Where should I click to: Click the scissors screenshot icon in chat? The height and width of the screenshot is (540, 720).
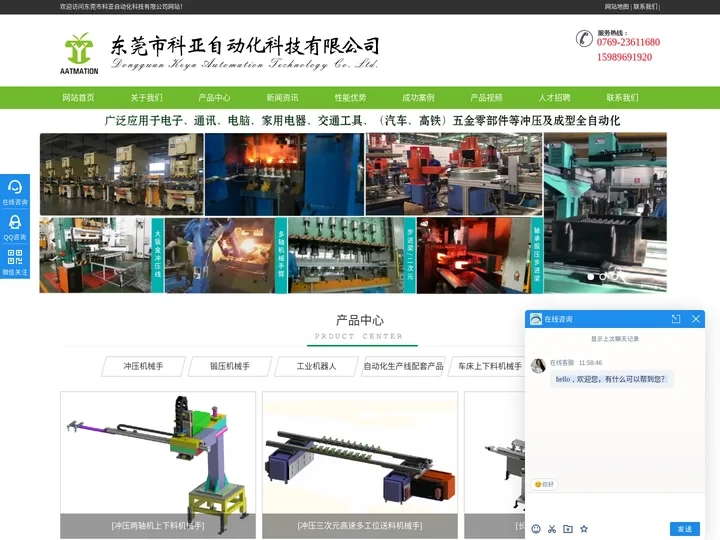[552, 528]
